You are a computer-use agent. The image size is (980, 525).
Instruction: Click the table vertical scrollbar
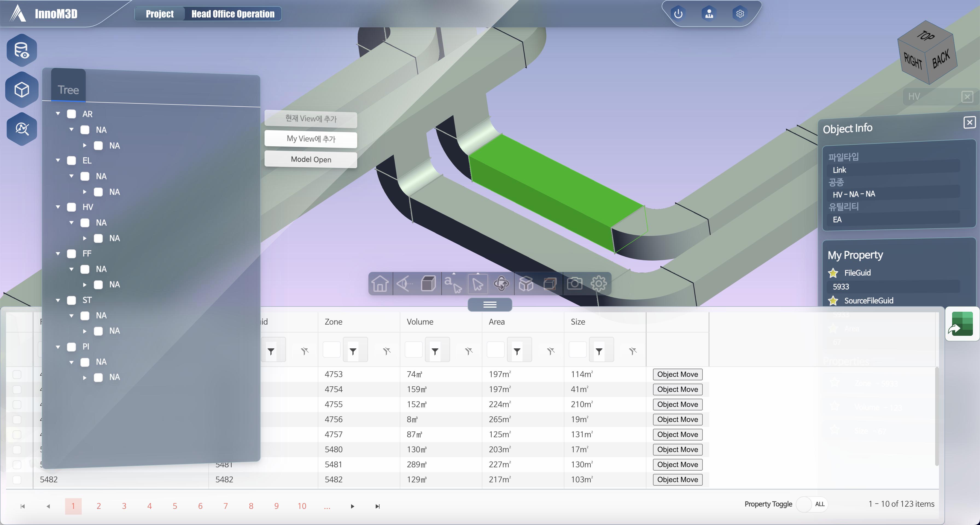[x=937, y=416]
